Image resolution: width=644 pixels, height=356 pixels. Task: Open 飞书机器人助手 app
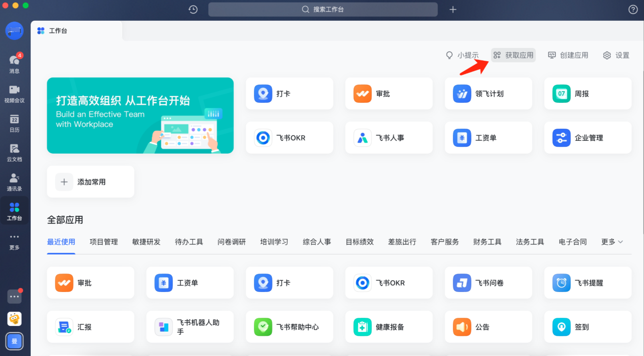(x=190, y=327)
